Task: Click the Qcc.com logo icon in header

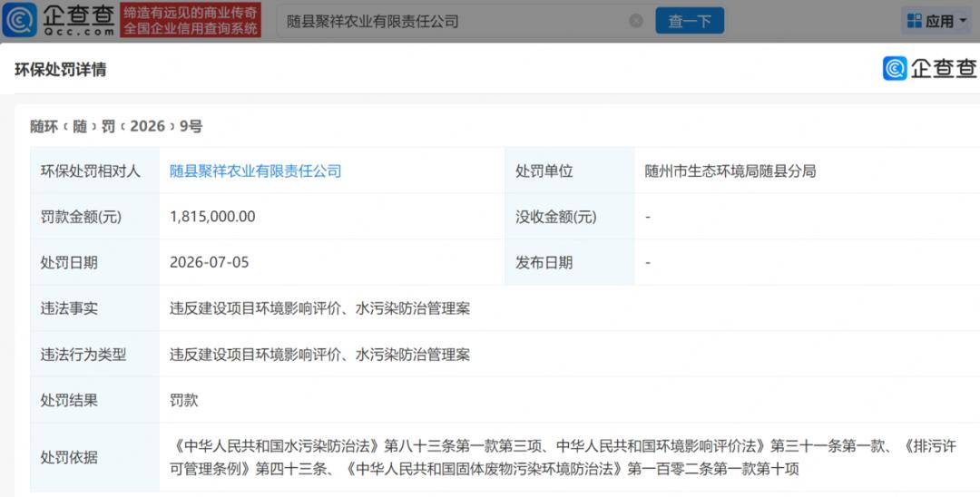Action: (20, 20)
